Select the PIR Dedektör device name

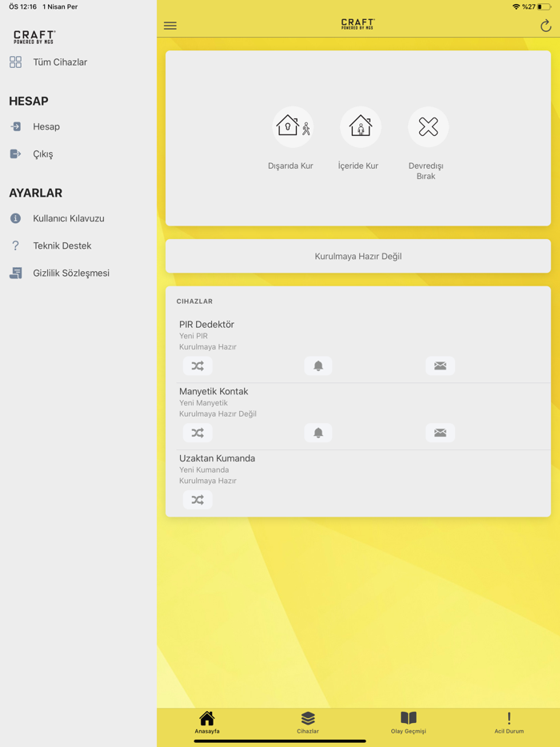tap(206, 325)
